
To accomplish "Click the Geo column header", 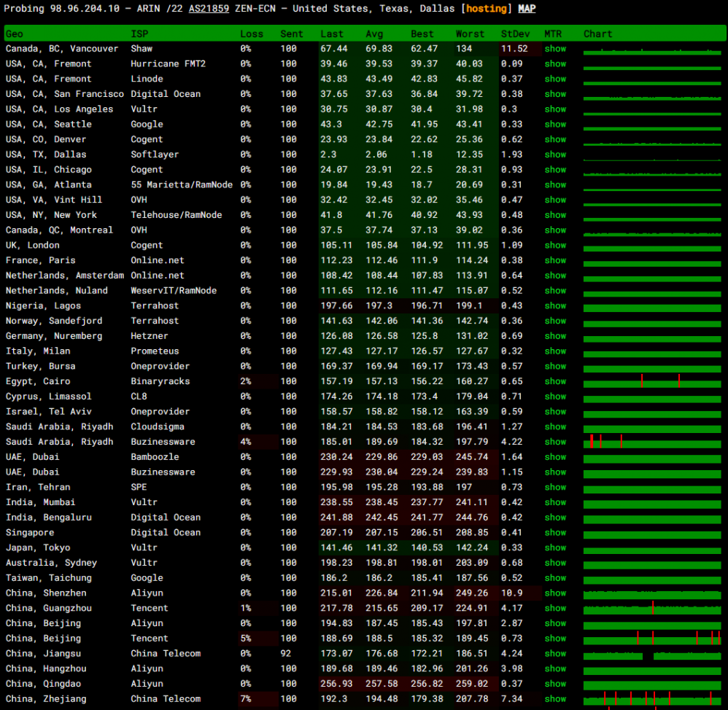I will (x=15, y=34).
